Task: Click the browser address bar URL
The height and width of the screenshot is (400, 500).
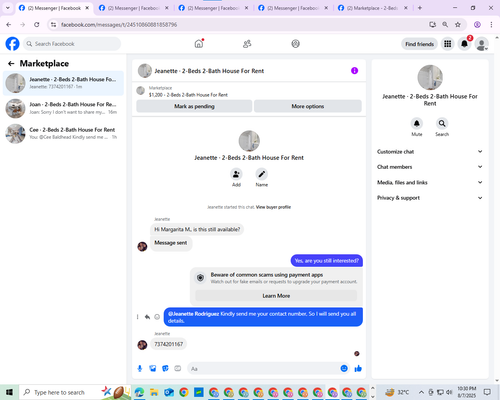Action: pyautogui.click(x=119, y=25)
